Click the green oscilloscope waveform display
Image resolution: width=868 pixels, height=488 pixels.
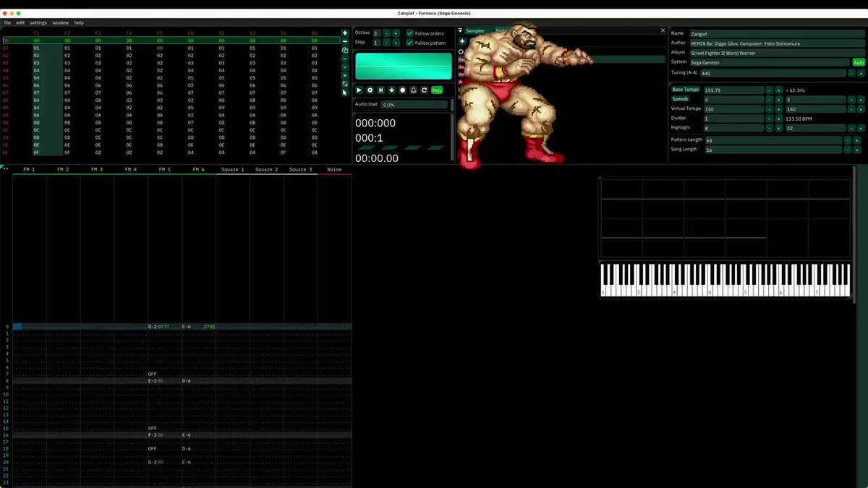pos(404,66)
